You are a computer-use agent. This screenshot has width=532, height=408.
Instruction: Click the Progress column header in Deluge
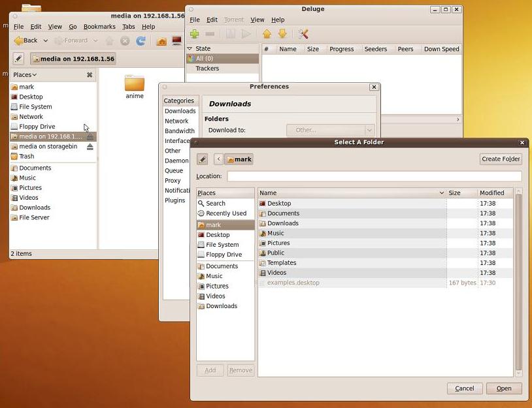pyautogui.click(x=341, y=49)
